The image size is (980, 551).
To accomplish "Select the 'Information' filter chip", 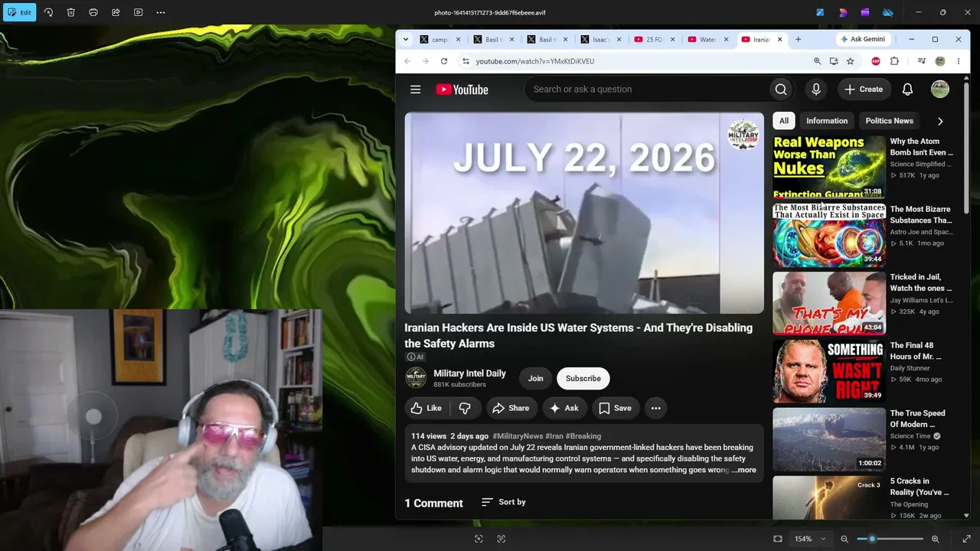I will point(827,121).
